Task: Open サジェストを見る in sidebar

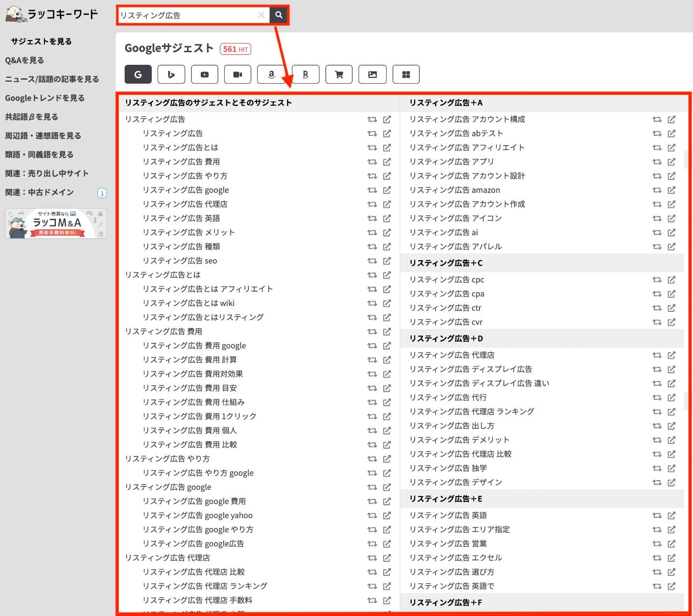Action: click(x=42, y=42)
